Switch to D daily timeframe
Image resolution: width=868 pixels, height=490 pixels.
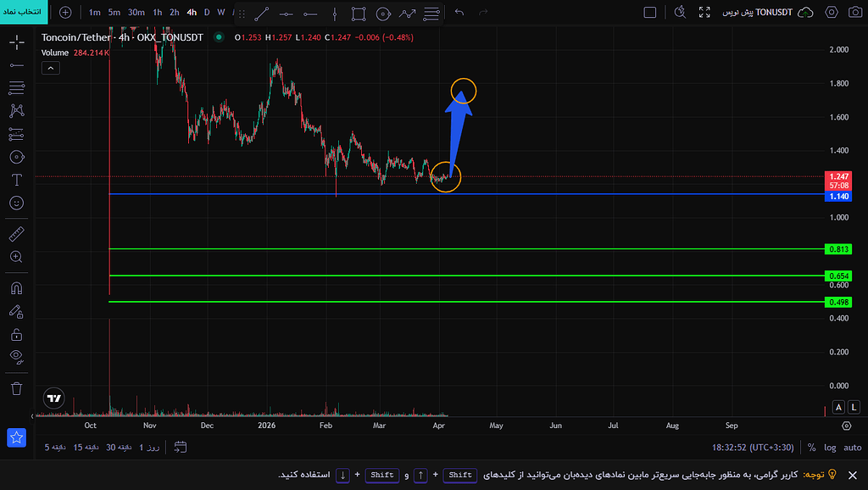coord(207,12)
